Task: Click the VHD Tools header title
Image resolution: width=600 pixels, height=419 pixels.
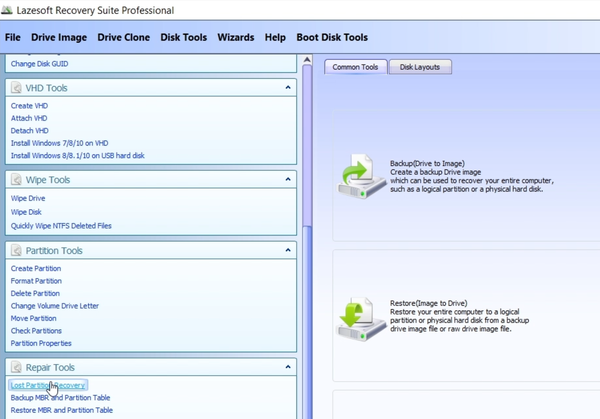Action: 46,88
